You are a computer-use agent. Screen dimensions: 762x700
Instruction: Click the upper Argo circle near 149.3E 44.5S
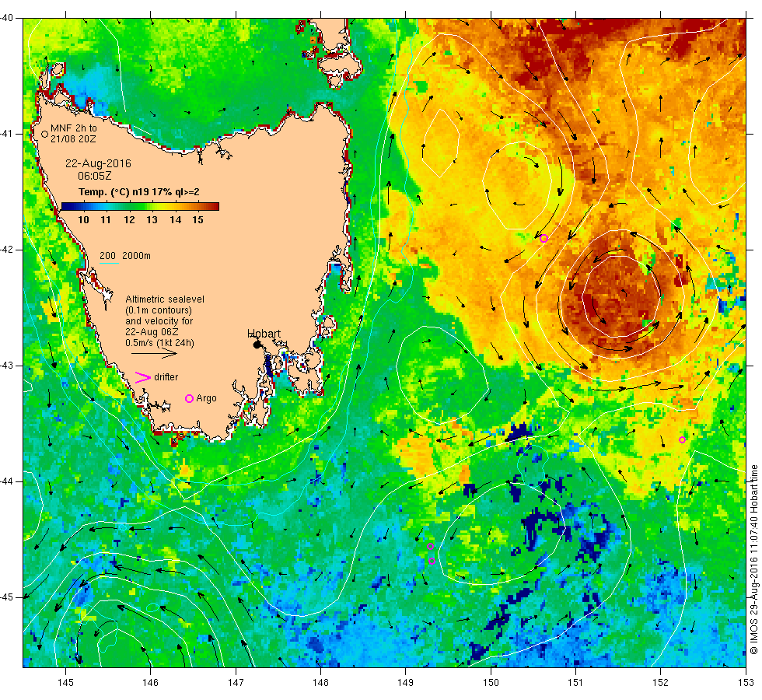[430, 547]
